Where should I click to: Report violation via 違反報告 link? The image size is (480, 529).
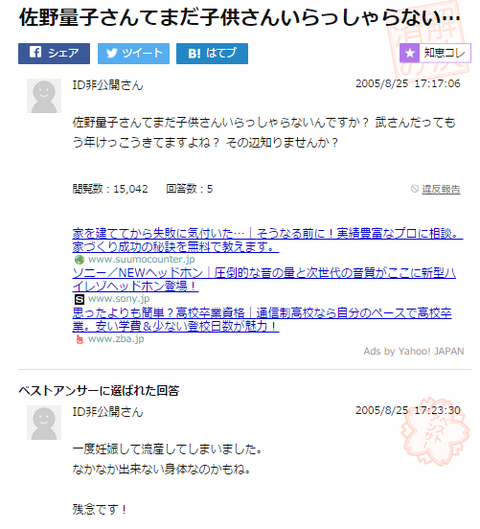441,189
